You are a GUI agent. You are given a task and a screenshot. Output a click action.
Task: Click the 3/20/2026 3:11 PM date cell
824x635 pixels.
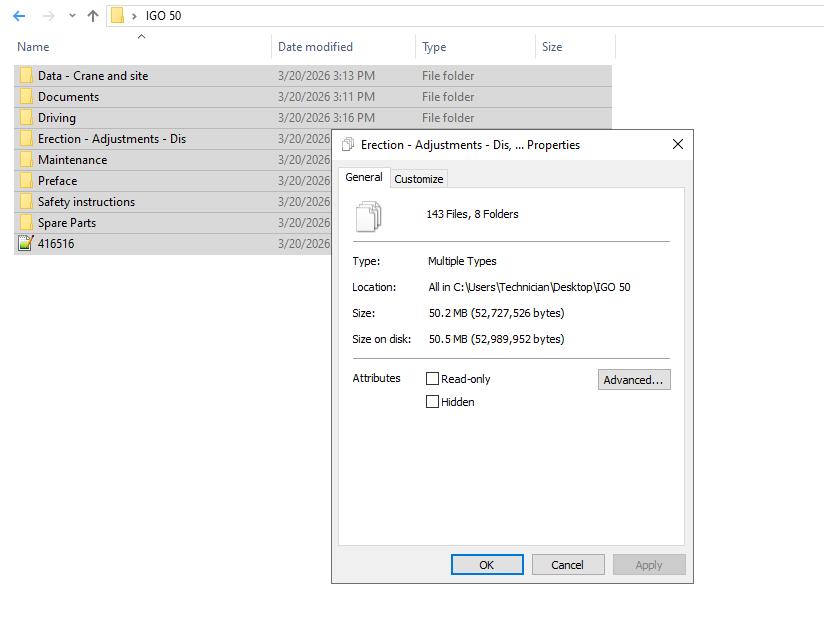pos(326,97)
